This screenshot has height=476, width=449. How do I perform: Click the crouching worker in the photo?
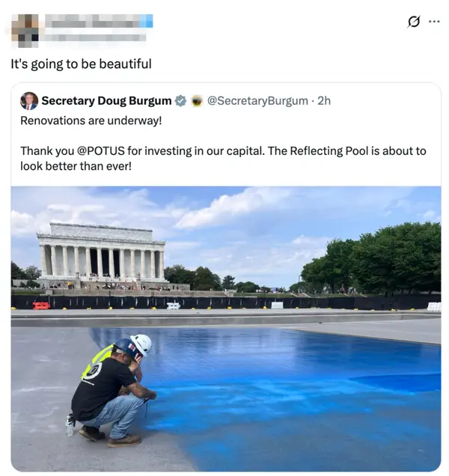pyautogui.click(x=112, y=391)
